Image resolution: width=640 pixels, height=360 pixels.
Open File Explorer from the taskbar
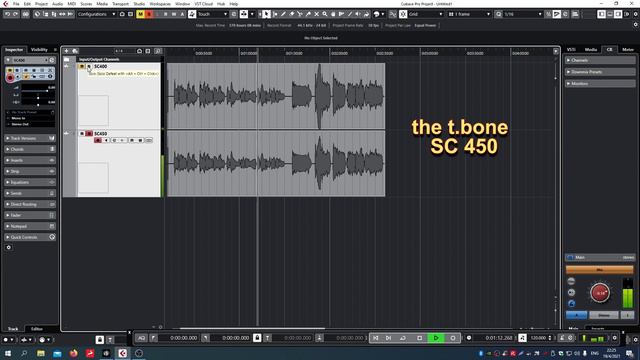coord(41,353)
